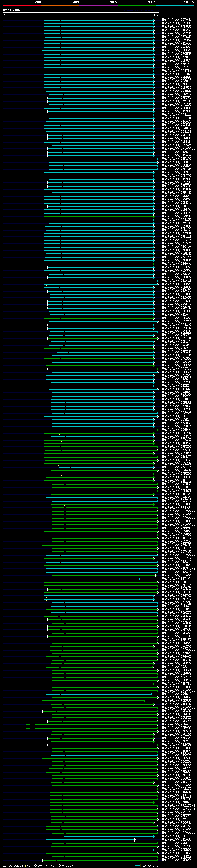
Task: Click label UniRef100_A5YM78
Action: pyautogui.click(x=177, y=57)
